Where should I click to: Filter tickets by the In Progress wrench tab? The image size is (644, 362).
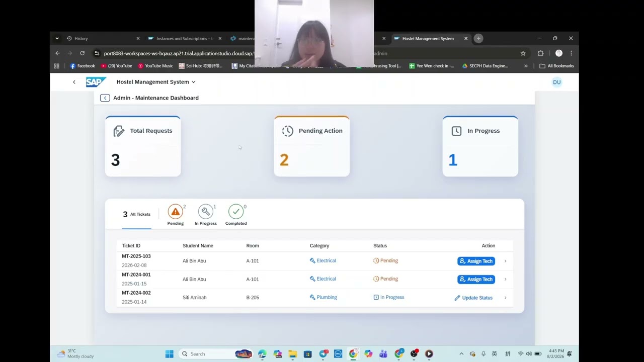pyautogui.click(x=206, y=215)
